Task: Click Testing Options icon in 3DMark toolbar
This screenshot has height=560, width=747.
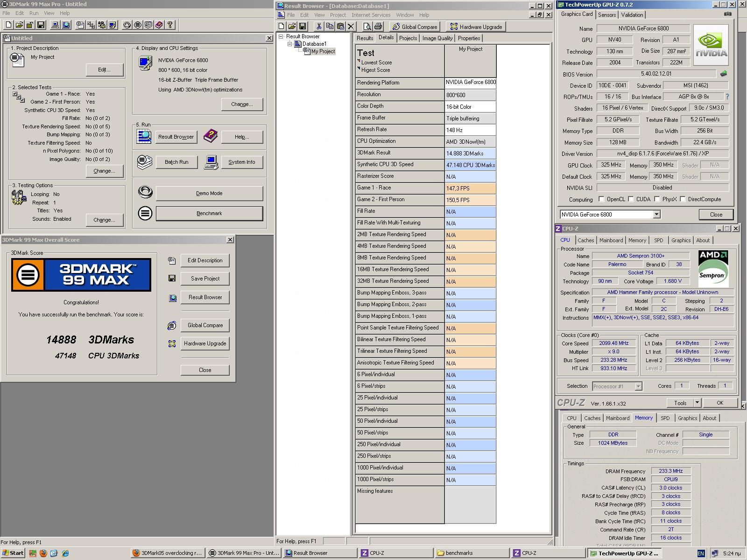Action: [102, 25]
